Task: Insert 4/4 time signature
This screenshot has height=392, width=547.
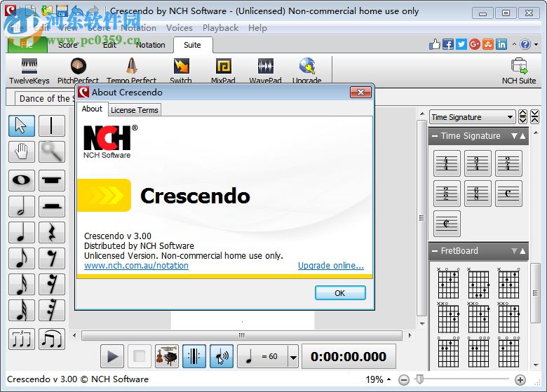Action: (x=447, y=163)
